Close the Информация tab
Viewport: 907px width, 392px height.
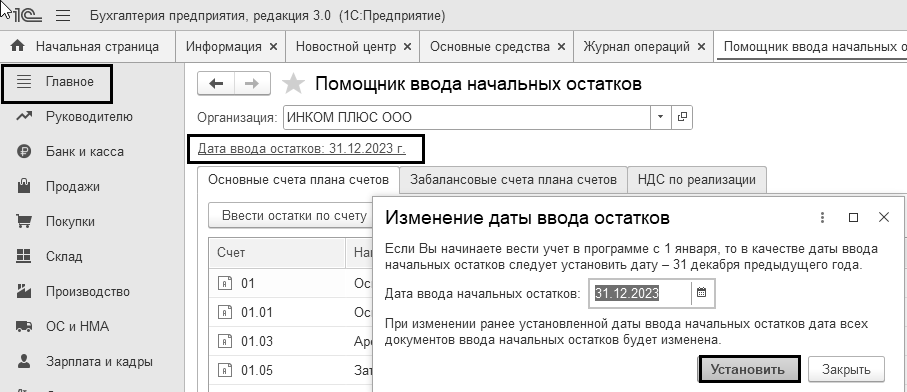(274, 47)
